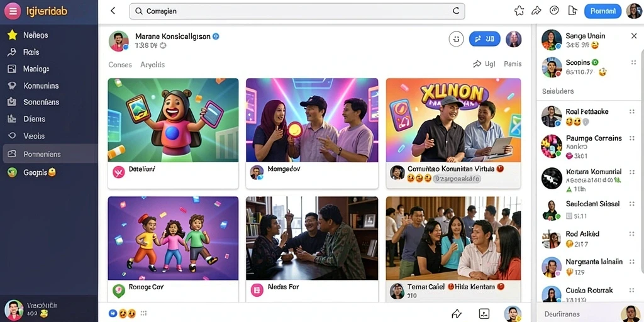The height and width of the screenshot is (322, 644).
Task: Open the neon three people thumbnail
Action: pos(312,120)
